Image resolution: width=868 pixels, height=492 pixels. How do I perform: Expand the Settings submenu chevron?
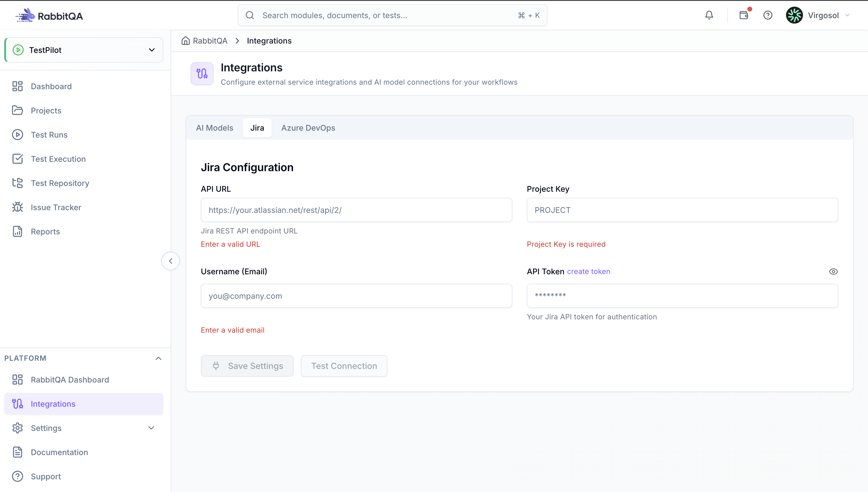151,428
